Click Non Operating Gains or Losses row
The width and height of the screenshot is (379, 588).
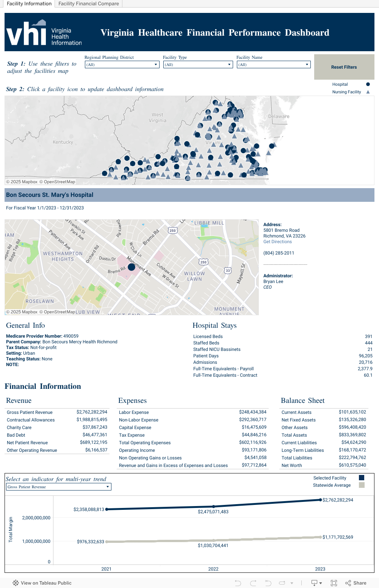tap(193, 458)
